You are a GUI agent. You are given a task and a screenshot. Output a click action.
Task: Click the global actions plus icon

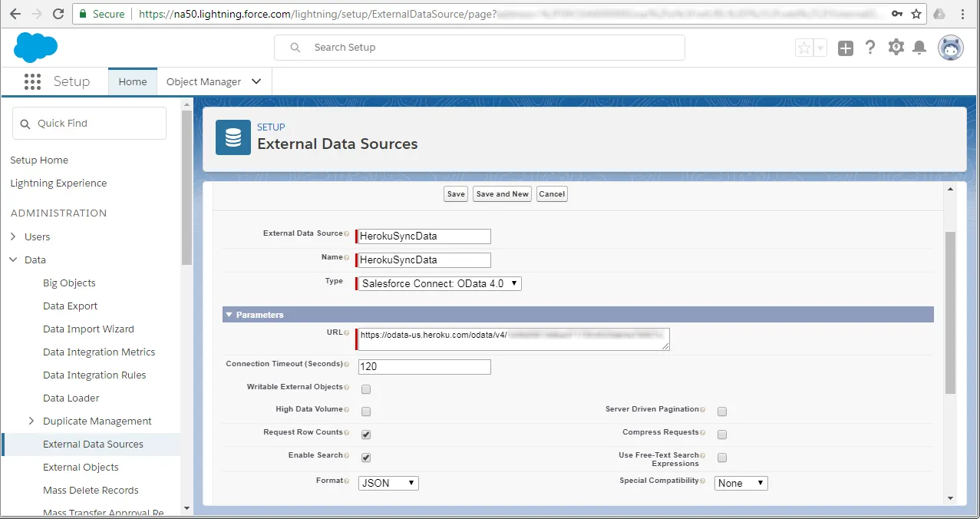click(x=845, y=48)
